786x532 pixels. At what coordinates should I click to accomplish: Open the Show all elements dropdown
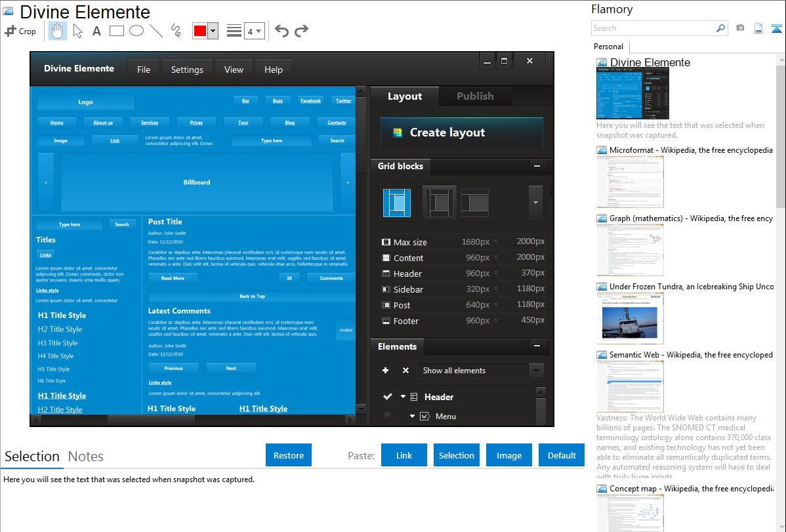pyautogui.click(x=536, y=371)
